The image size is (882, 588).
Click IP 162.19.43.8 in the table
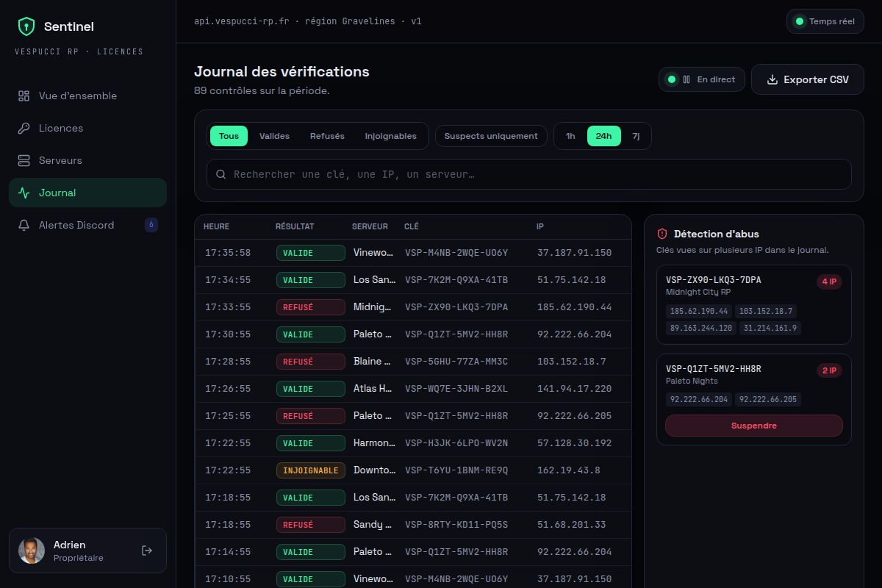569,470
